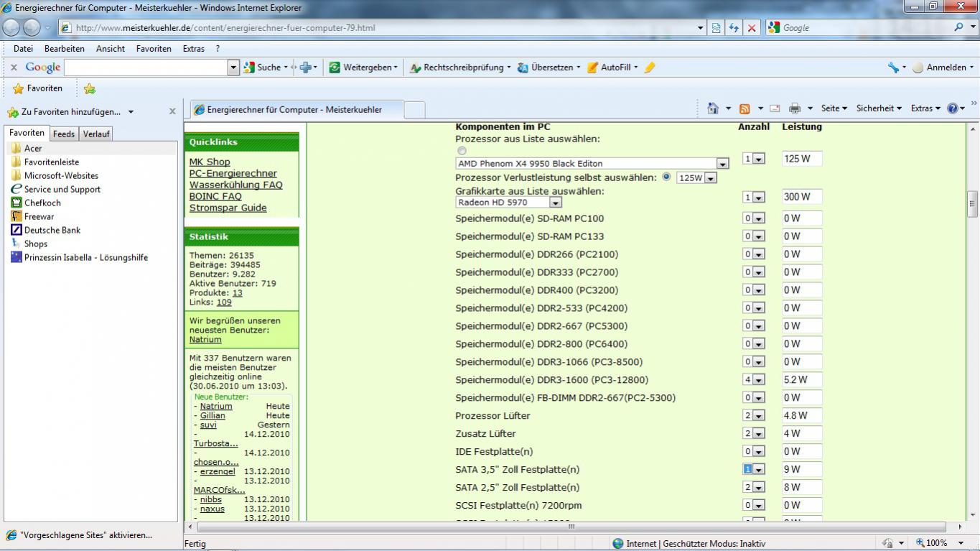Image resolution: width=980 pixels, height=551 pixels.
Task: Click the add-to-favorites-bar star icon
Action: 90,89
